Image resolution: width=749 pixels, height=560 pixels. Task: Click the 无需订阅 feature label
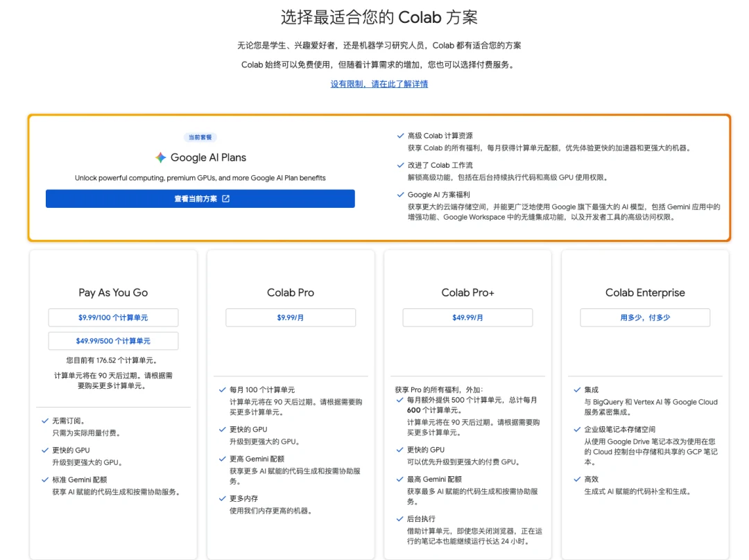click(68, 421)
